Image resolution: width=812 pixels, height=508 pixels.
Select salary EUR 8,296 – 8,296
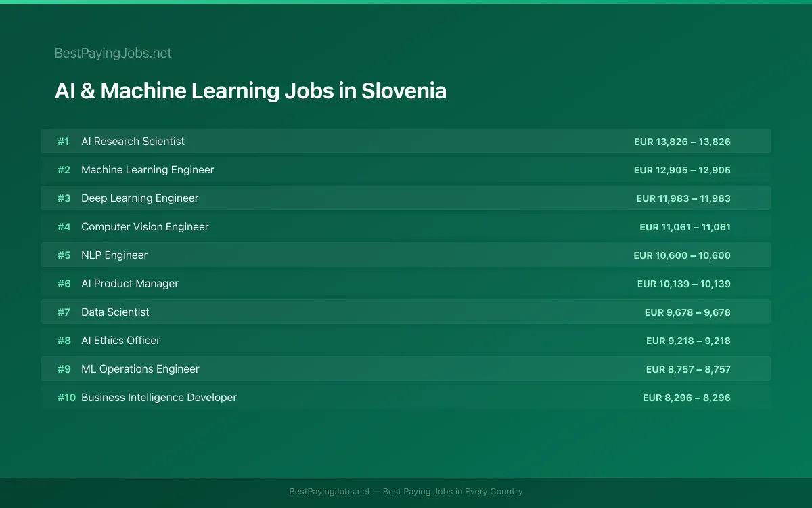pyautogui.click(x=687, y=398)
